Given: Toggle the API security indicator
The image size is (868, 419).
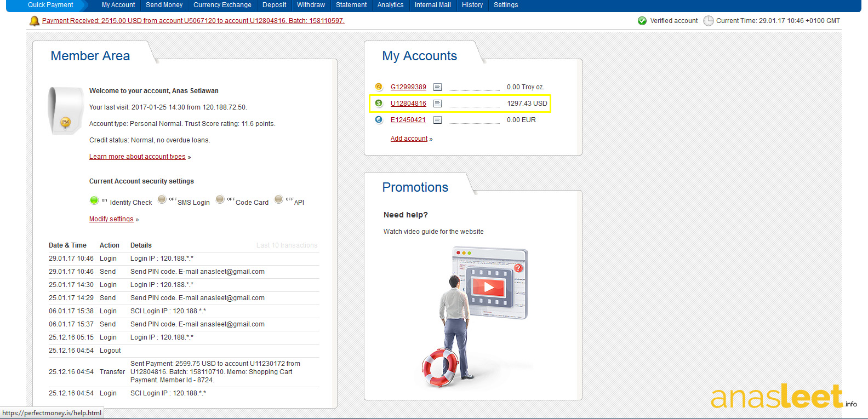Looking at the screenshot, I should 278,199.
